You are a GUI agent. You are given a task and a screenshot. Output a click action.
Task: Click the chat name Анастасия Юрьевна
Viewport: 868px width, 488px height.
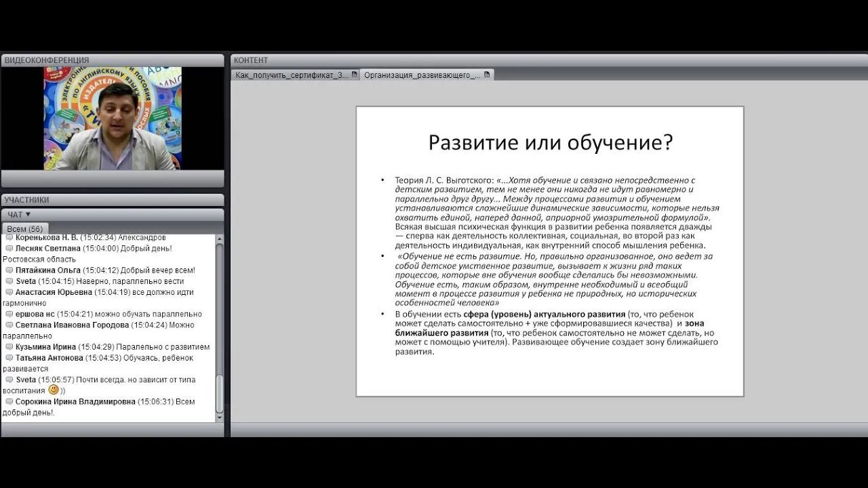(54, 292)
